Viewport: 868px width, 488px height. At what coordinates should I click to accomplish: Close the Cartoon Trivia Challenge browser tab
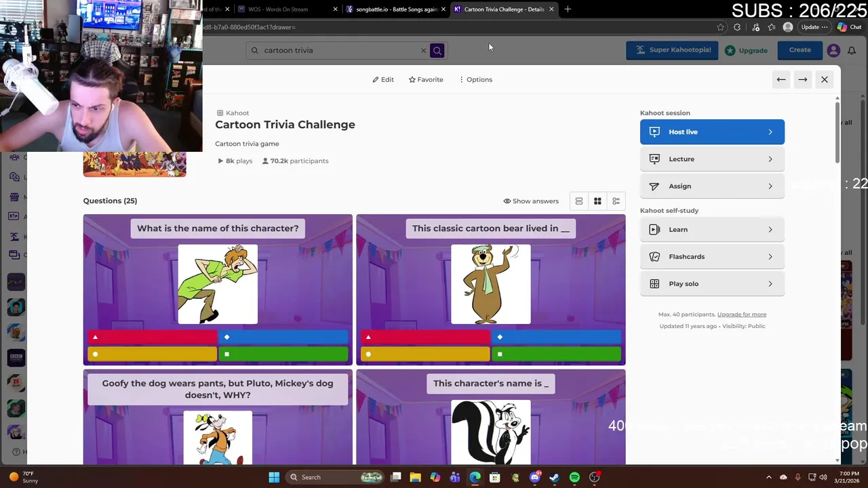(551, 9)
